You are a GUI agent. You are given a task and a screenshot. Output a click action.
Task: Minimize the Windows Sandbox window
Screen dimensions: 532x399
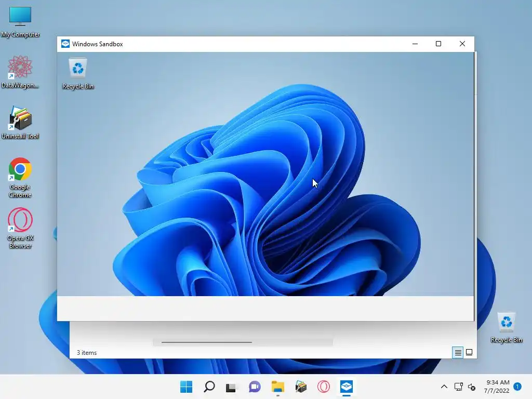coord(415,44)
